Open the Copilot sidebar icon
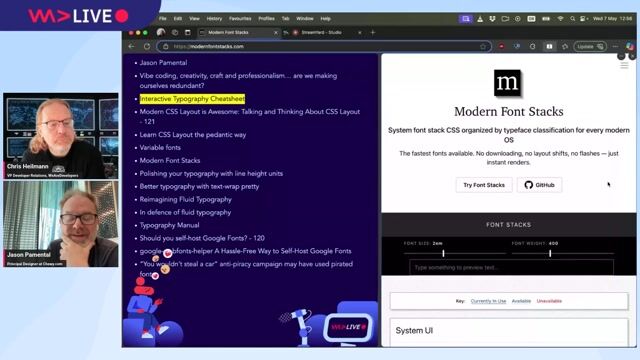640x360 pixels. pos(630,47)
